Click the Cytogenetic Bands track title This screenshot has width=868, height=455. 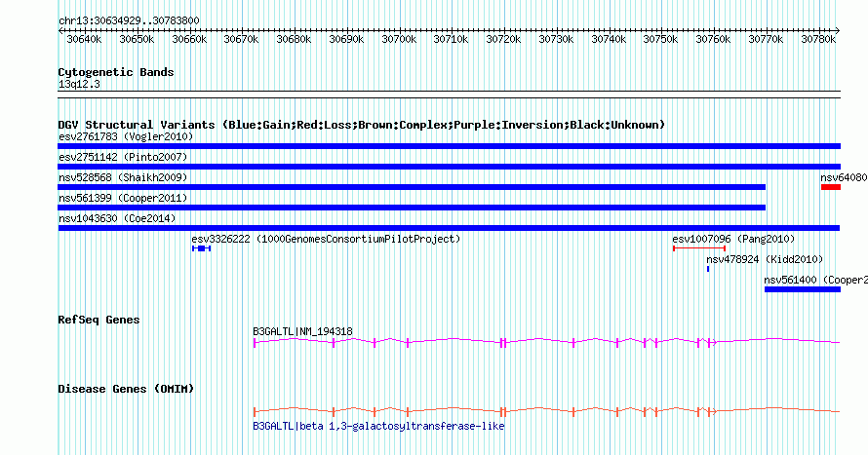tap(116, 72)
